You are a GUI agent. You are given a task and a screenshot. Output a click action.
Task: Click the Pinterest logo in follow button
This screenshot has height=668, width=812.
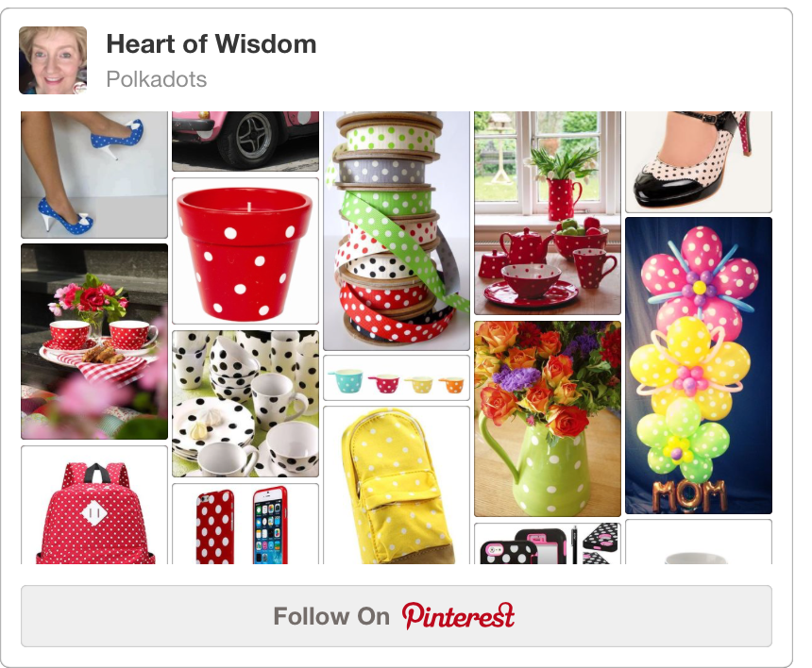pyautogui.click(x=458, y=616)
